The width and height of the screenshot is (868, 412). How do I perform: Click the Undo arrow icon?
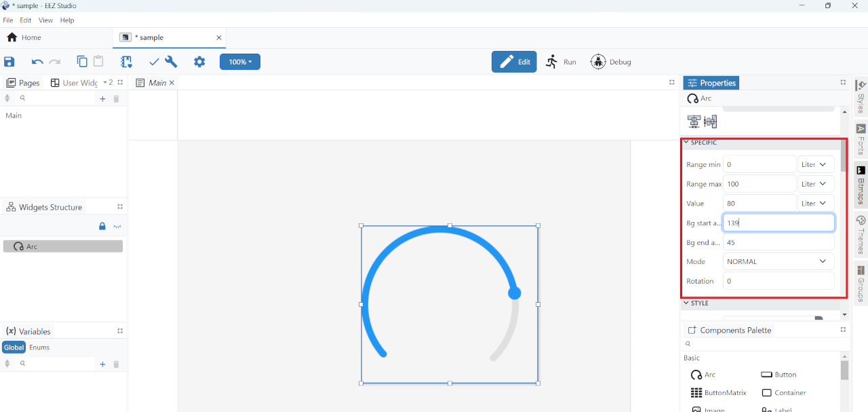[x=37, y=62]
